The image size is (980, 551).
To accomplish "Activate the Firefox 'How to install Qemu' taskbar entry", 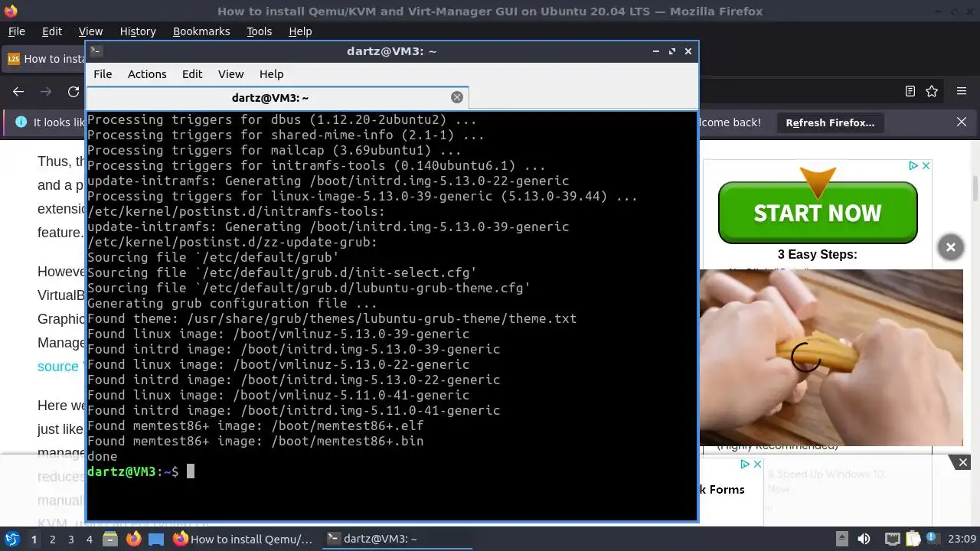I will [x=243, y=539].
